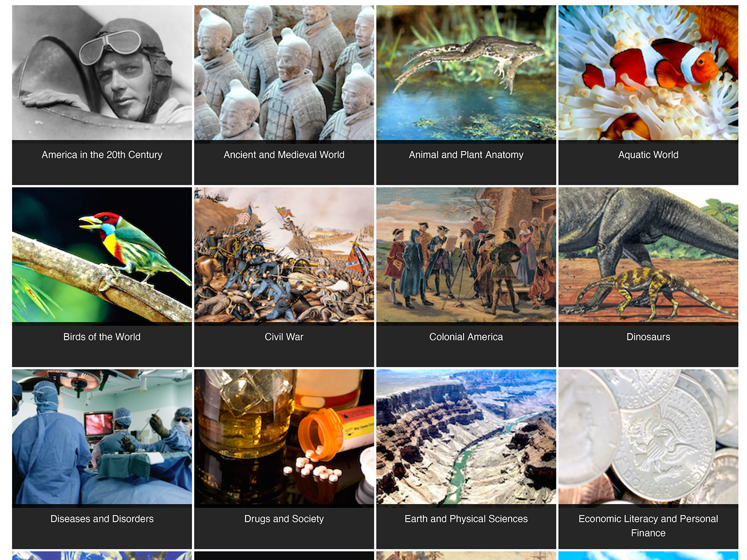Open the Dinosaurs title link

[648, 337]
